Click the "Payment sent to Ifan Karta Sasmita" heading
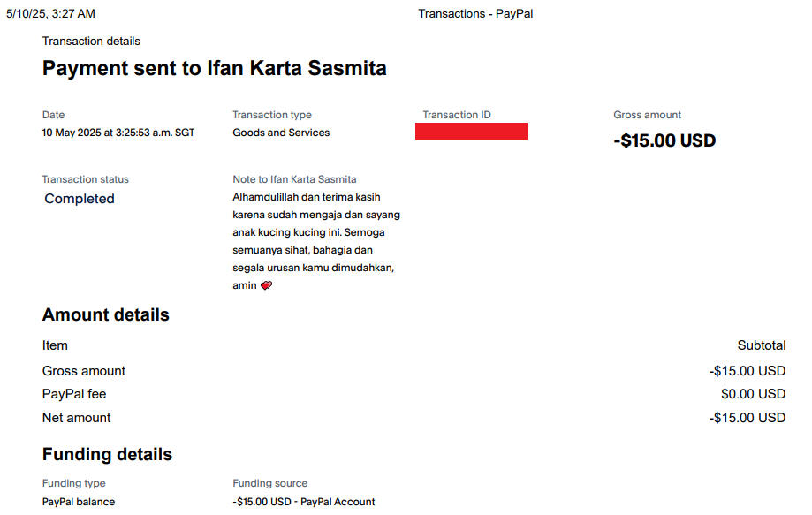Screen dimensions: 812x515 214,68
